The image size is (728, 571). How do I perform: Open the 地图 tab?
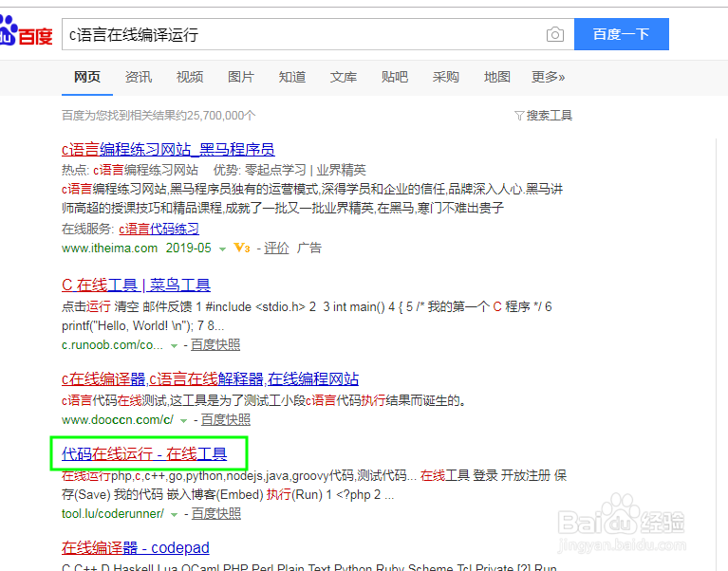(497, 77)
